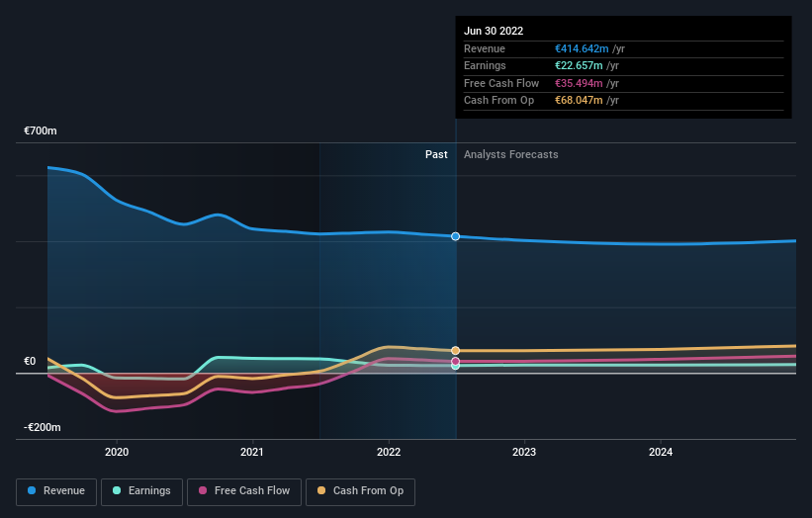This screenshot has height=518, width=812.
Task: Click the €68.047m cash from op value
Action: pyautogui.click(x=579, y=101)
